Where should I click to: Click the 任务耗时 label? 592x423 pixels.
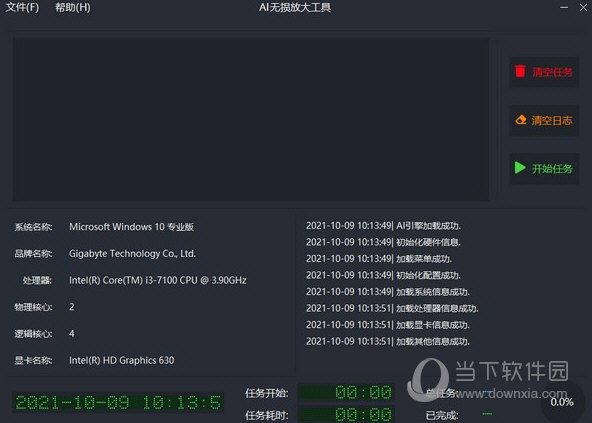tap(267, 415)
